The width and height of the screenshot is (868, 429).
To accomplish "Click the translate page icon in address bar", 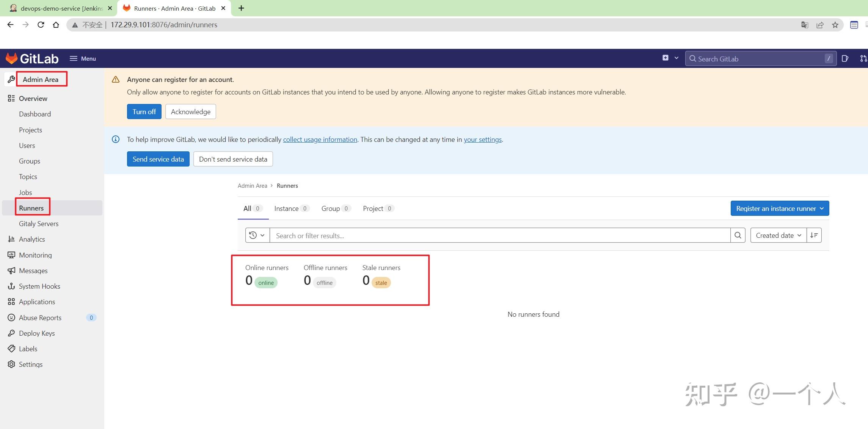I will (x=804, y=25).
